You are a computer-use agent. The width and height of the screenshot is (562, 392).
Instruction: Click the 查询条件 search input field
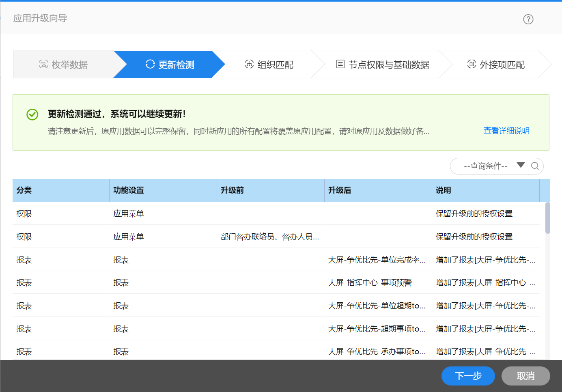[x=485, y=166]
